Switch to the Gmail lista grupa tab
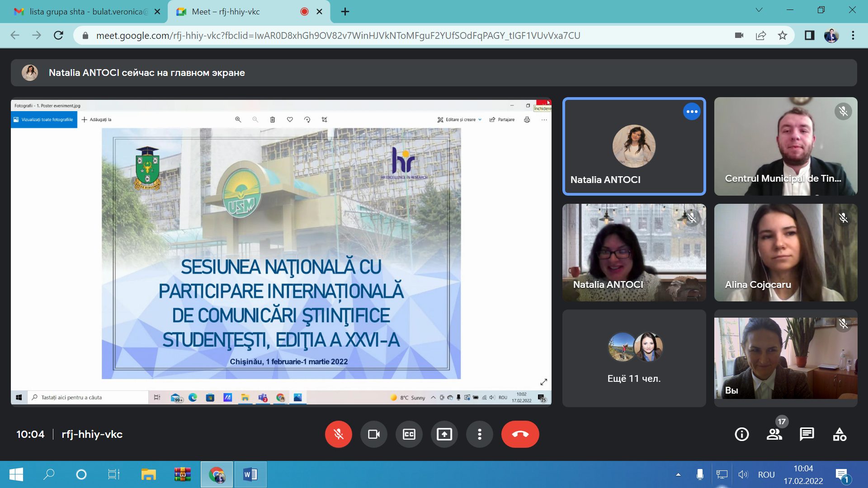Viewport: 868px width, 488px height. click(86, 12)
